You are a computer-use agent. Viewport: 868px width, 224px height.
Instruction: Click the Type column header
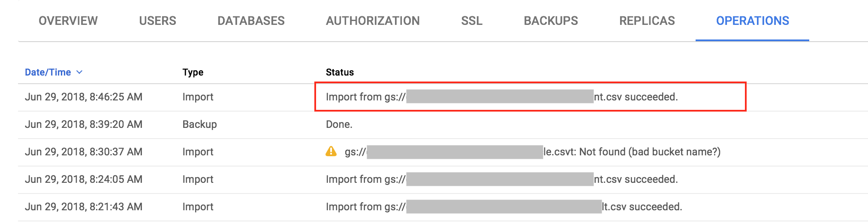point(193,72)
